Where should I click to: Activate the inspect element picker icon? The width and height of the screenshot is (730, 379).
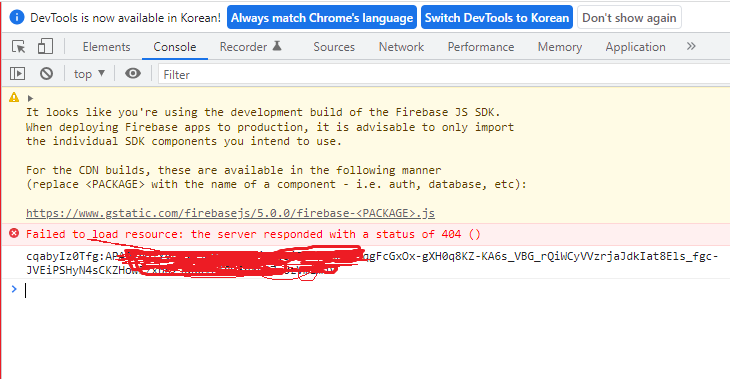pos(19,47)
